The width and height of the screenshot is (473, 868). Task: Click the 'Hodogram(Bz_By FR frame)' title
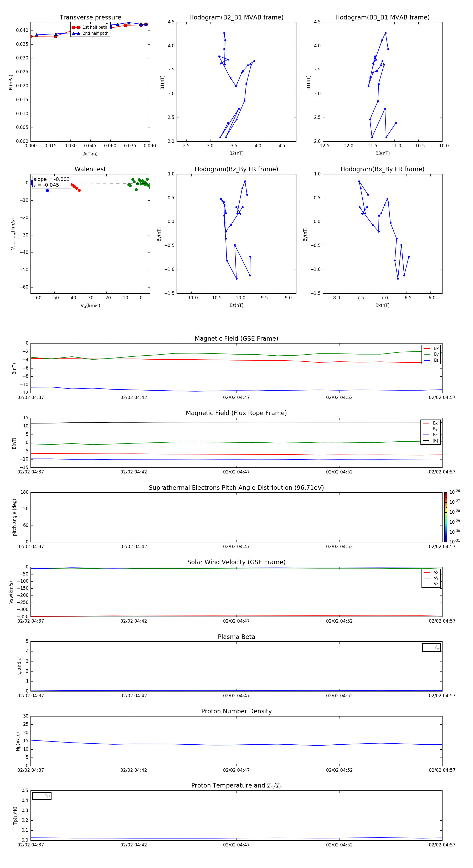tap(236, 169)
